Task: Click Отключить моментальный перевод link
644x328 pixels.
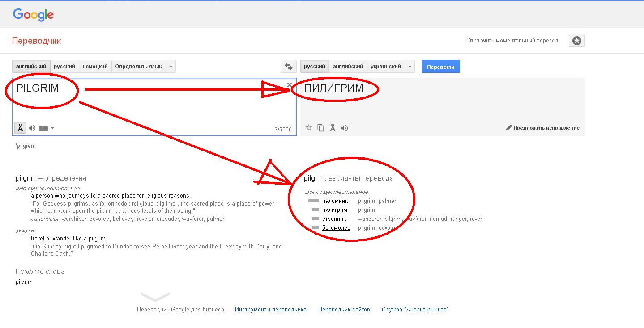Action: click(x=513, y=41)
